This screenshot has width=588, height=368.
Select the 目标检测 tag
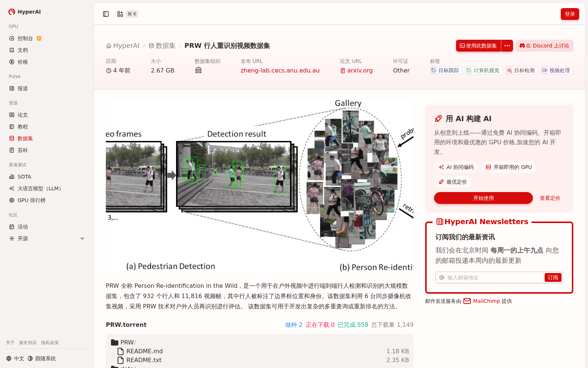coord(521,70)
